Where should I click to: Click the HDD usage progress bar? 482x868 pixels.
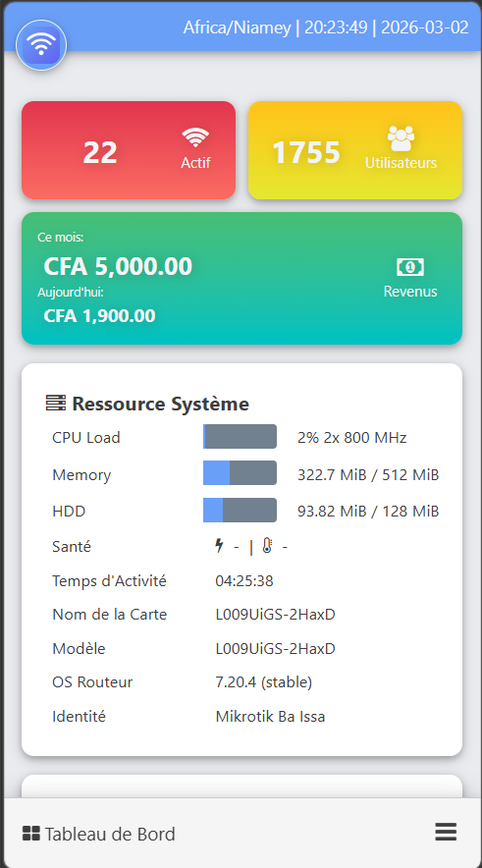point(240,510)
